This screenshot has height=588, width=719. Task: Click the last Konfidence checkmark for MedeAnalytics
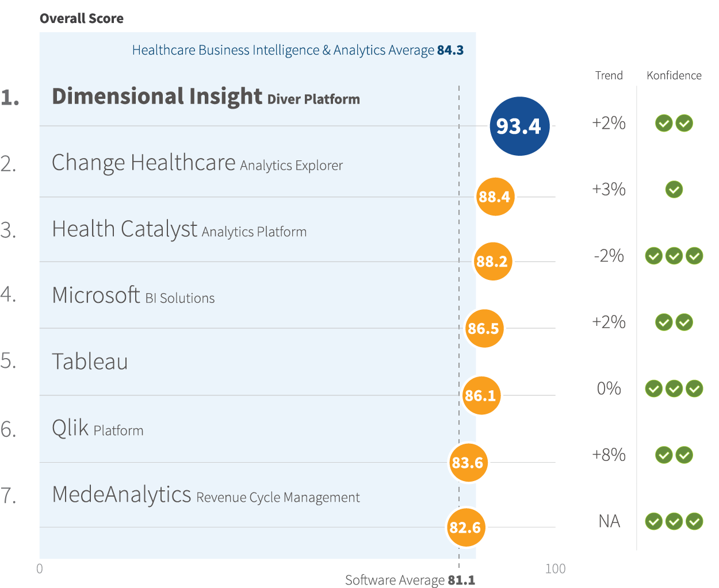[694, 521]
